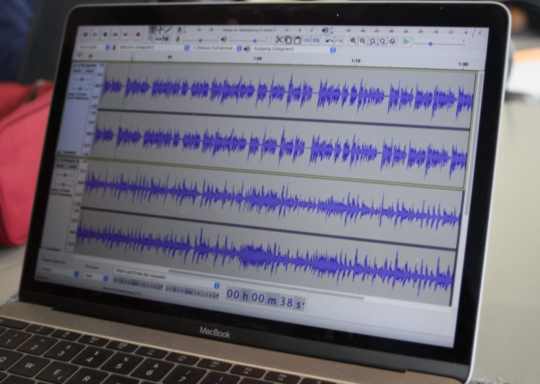540x384 pixels.
Task: Skip to end of the project
Action: click(126, 34)
